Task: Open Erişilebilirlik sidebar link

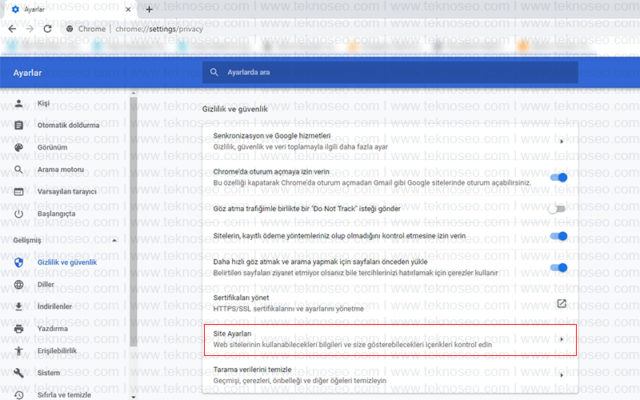Action: pos(57,351)
